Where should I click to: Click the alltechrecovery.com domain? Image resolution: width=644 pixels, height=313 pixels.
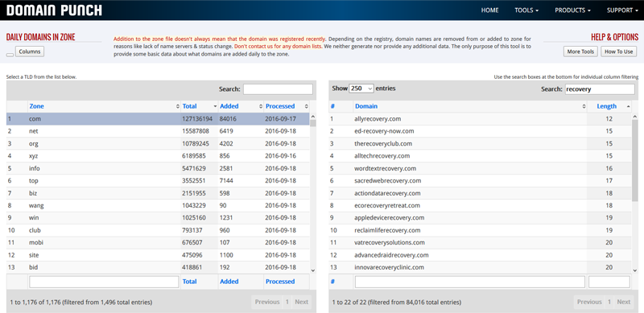[382, 156]
